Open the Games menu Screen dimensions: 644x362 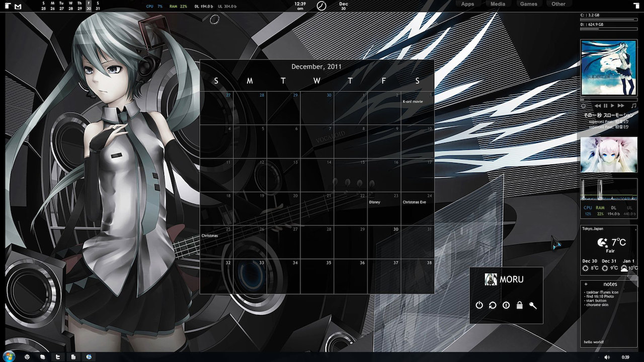[528, 4]
